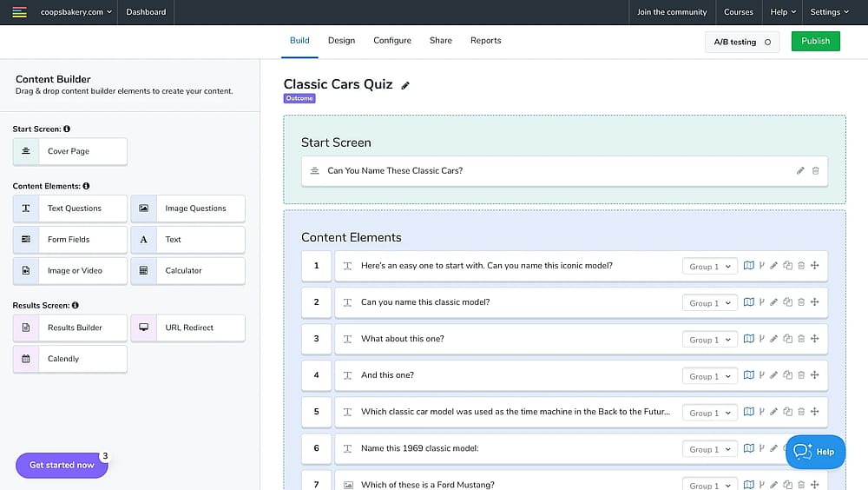Image resolution: width=868 pixels, height=490 pixels.
Task: Open the Settings dropdown menu
Action: point(829,12)
